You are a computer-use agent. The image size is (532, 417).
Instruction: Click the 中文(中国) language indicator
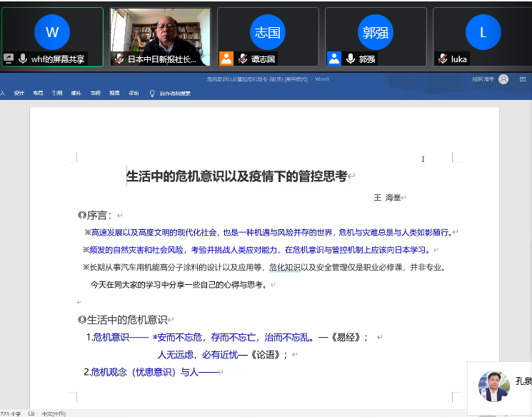pos(53,413)
